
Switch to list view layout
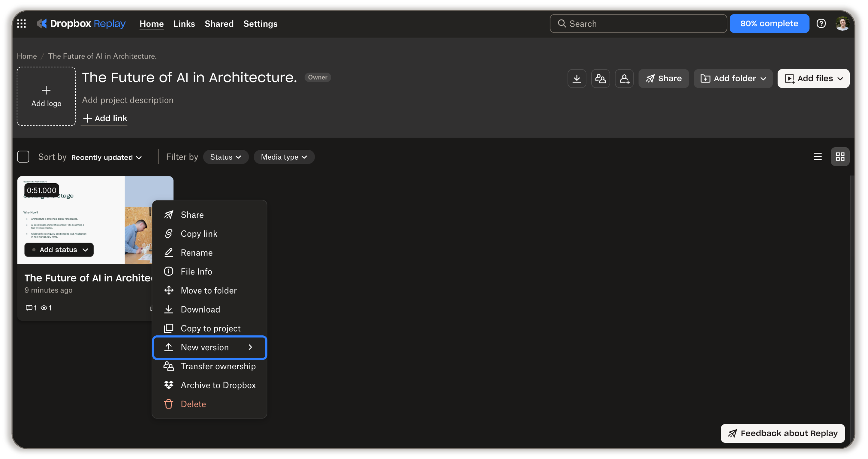point(818,157)
